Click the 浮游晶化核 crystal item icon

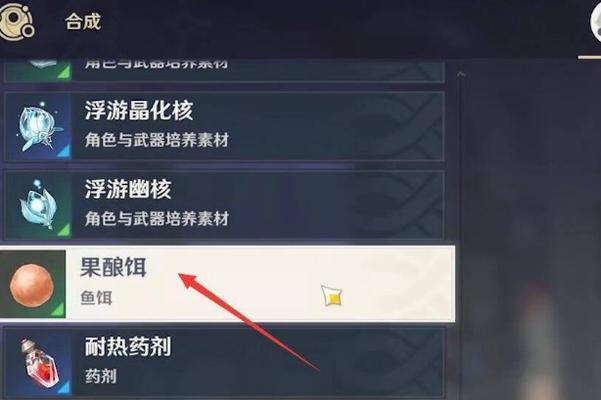[38, 126]
